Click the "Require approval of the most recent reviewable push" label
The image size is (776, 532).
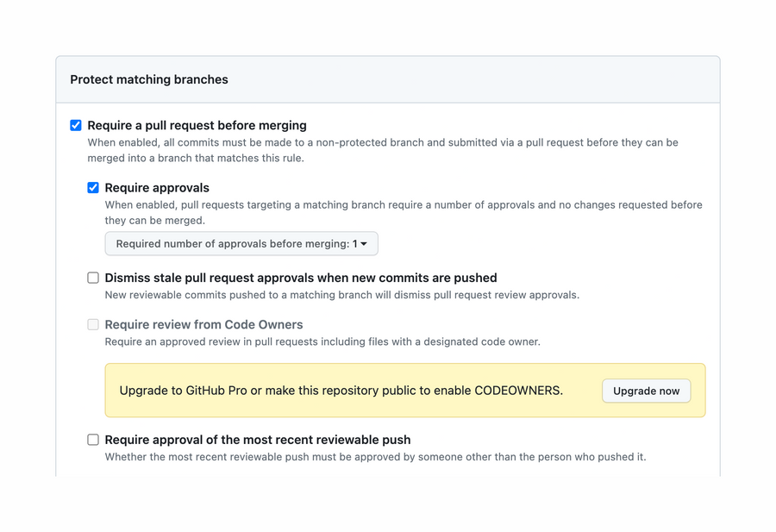tap(257, 440)
